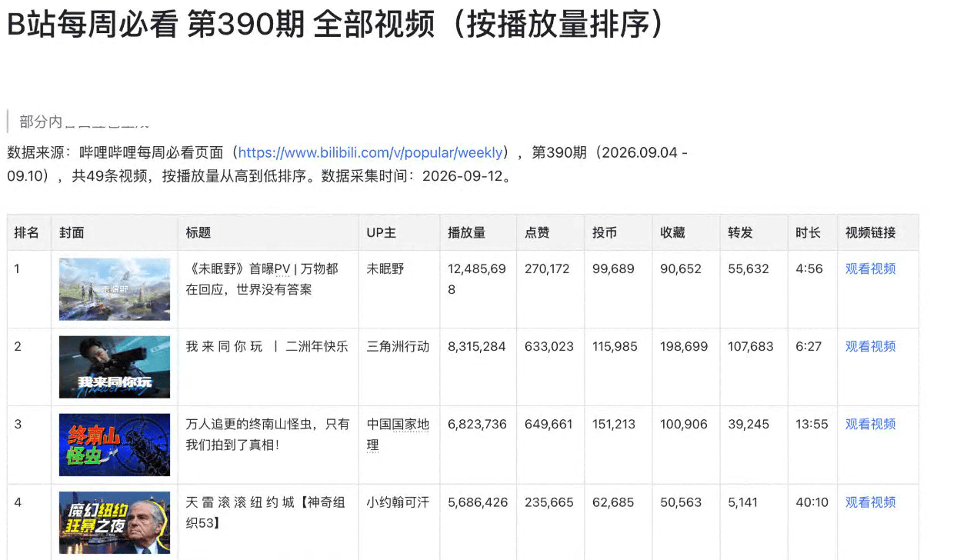This screenshot has height=560, width=977.
Task: Click shares value 5,141
Action: [x=743, y=502]
